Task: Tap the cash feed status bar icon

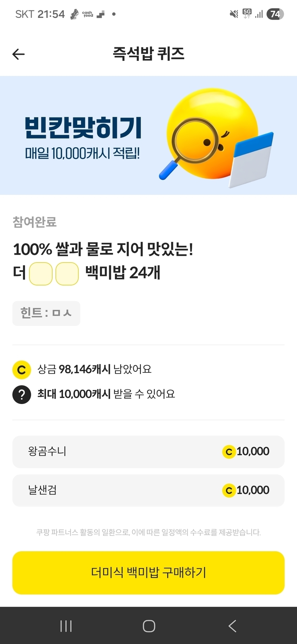Action: pos(88,14)
